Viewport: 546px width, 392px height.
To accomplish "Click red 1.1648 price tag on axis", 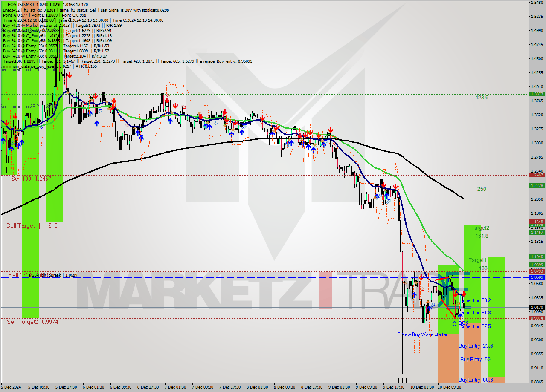I will [x=537, y=222].
